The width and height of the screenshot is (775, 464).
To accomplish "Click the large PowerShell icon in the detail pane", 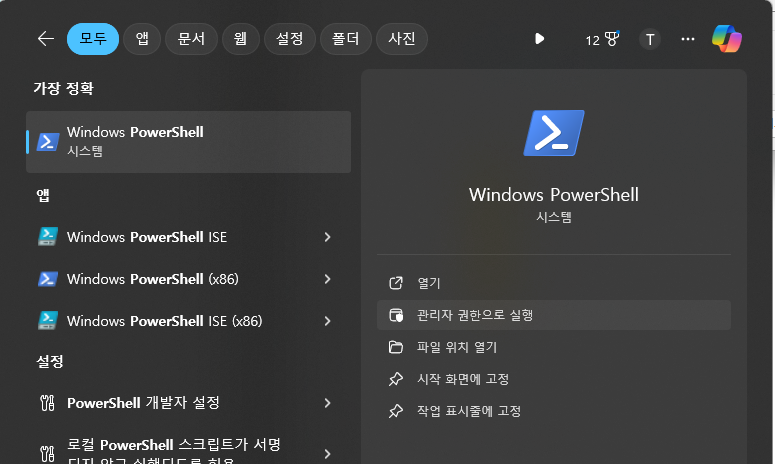I will [554, 133].
